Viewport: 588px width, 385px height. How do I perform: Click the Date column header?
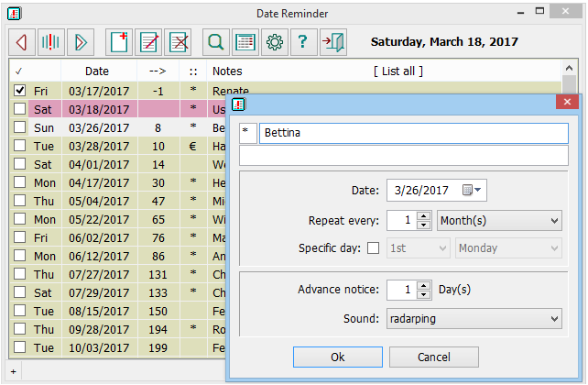[x=97, y=71]
